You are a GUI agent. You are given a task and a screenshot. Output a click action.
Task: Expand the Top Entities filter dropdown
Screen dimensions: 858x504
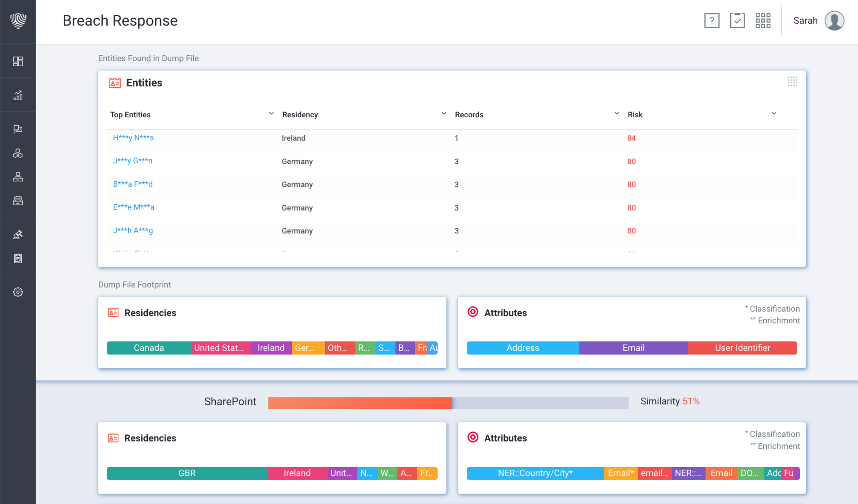coord(271,113)
